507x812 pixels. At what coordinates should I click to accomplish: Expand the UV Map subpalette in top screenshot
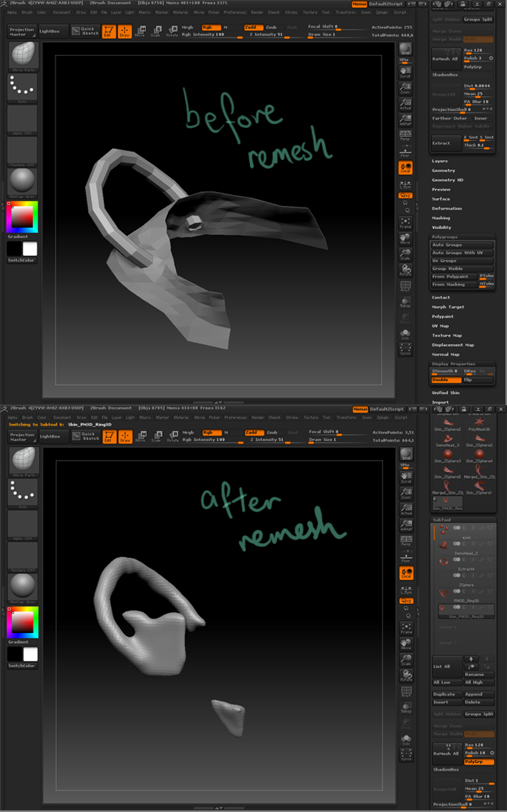(x=440, y=326)
